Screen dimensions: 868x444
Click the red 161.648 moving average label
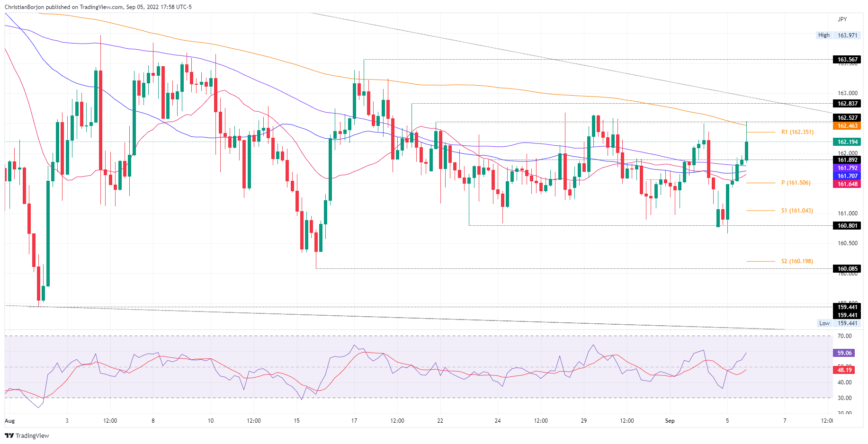(847, 184)
